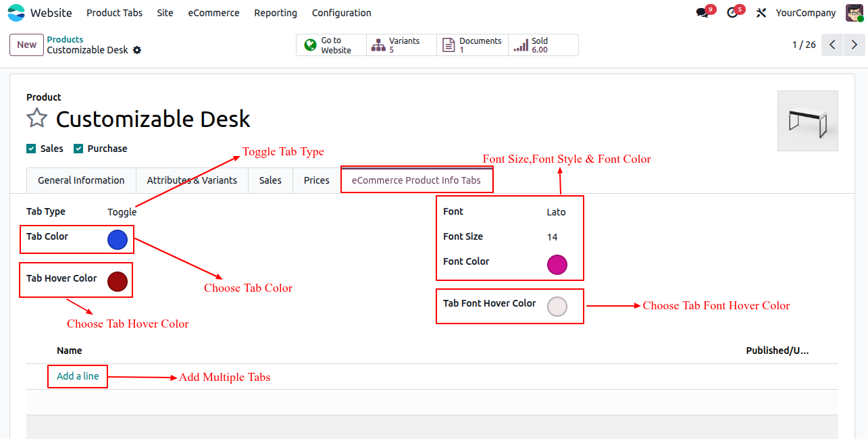
Task: Pick the dark red Tab Hover Color swatch
Action: [x=118, y=282]
